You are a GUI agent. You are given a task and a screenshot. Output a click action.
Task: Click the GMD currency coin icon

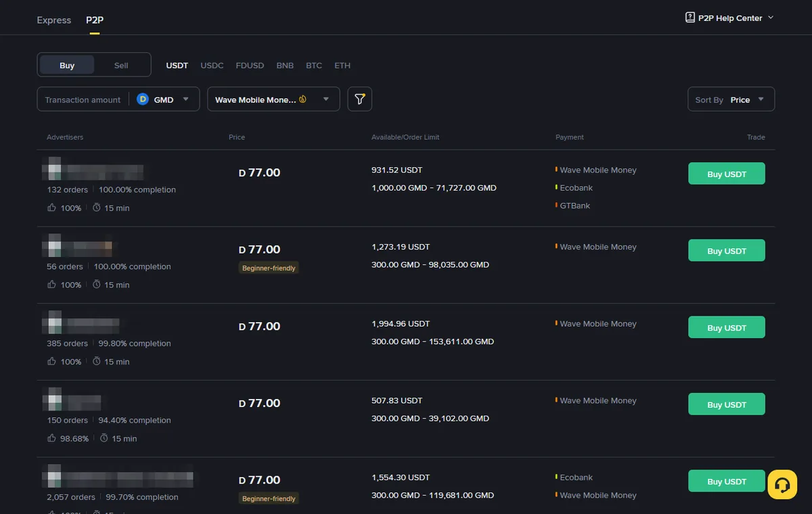143,99
